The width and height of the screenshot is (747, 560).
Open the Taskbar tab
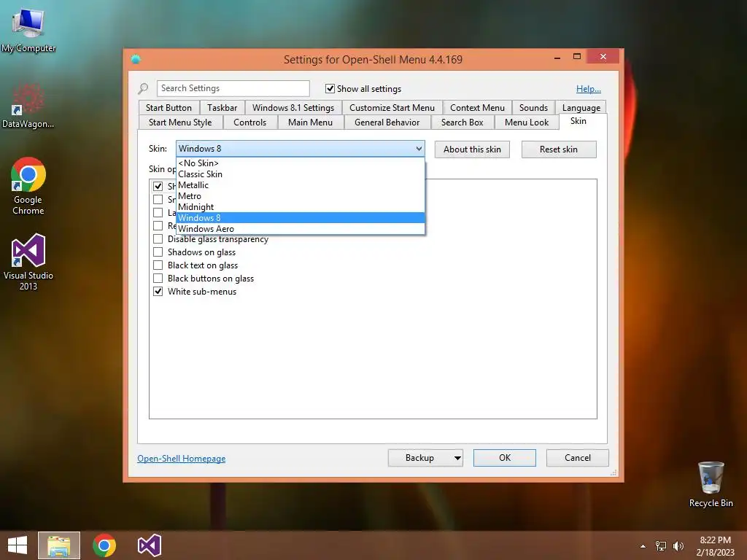(x=222, y=108)
